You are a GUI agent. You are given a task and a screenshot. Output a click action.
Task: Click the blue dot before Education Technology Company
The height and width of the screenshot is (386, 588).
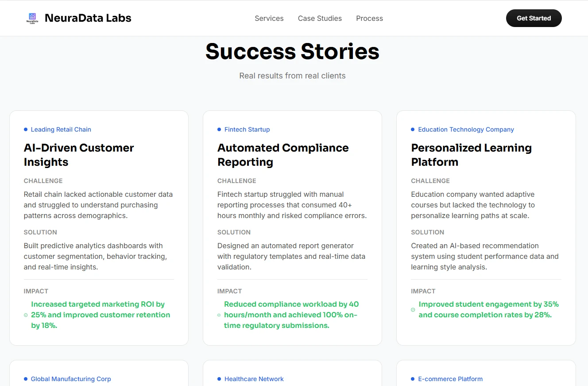[413, 129]
